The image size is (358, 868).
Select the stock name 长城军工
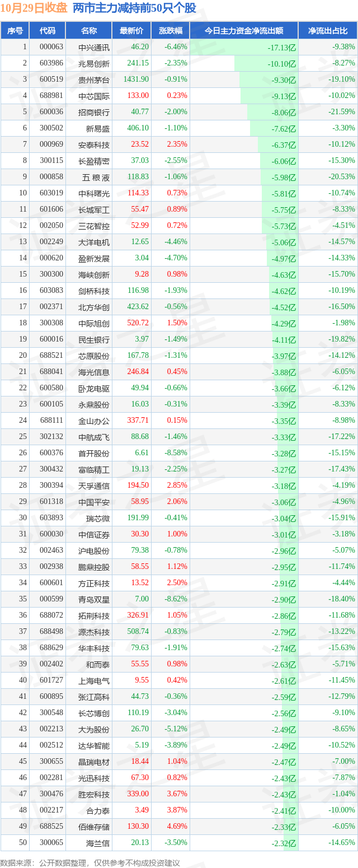tap(94, 209)
